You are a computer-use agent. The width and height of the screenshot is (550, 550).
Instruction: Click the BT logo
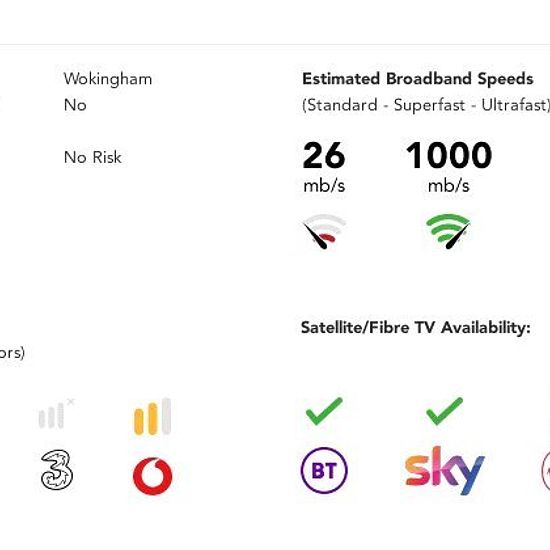324,470
